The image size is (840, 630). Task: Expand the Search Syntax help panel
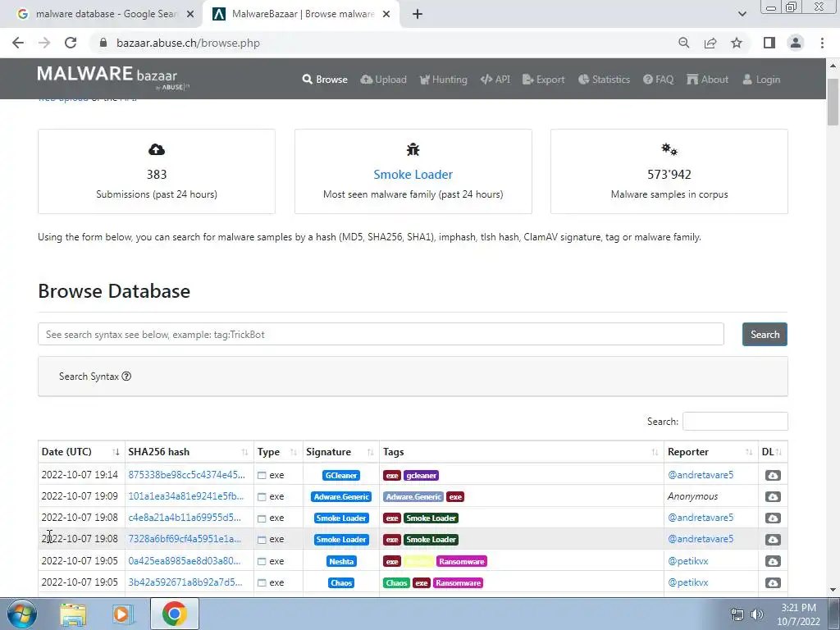95,376
